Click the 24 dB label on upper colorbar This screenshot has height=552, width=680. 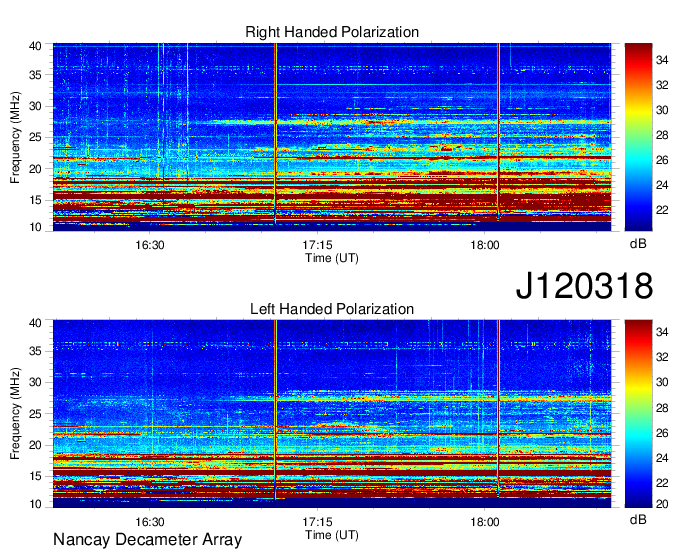662,185
